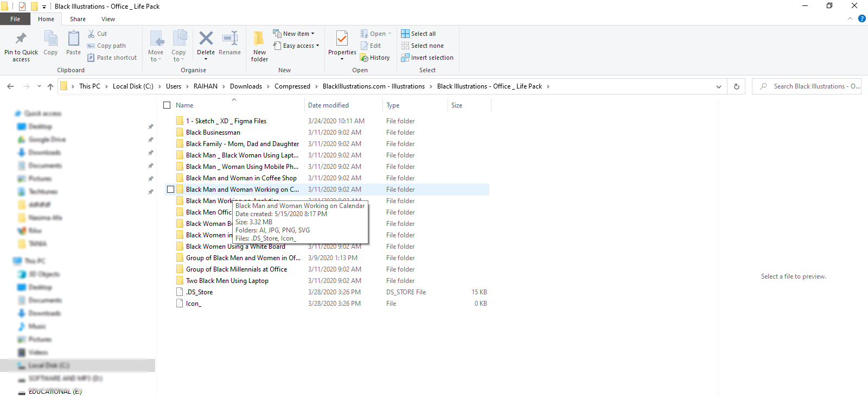Select Black Man and Woman in Coffee Shop

coord(241,178)
